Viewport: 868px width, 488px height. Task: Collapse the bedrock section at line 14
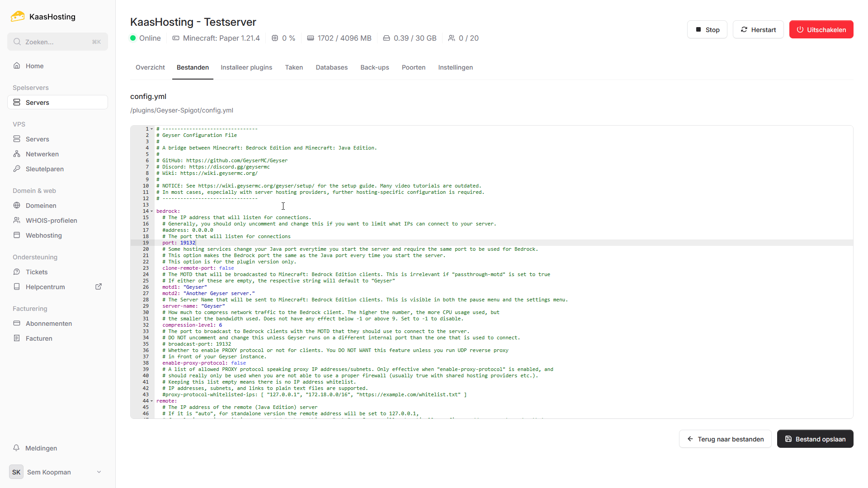pos(152,211)
